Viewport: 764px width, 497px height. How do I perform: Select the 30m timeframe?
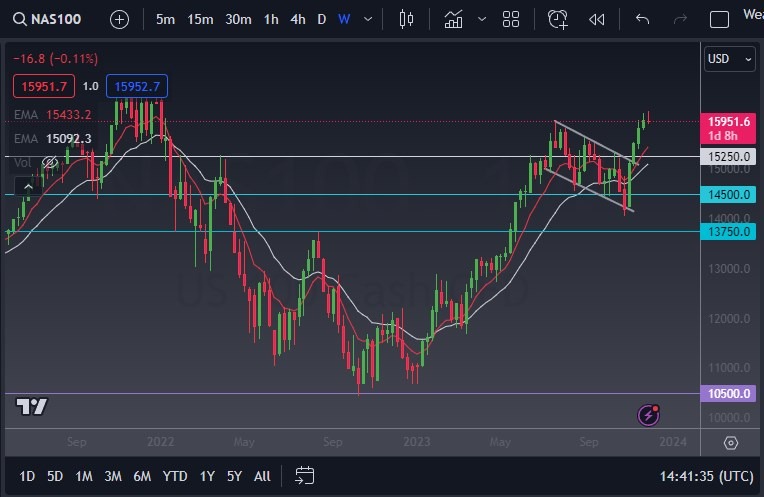(238, 19)
